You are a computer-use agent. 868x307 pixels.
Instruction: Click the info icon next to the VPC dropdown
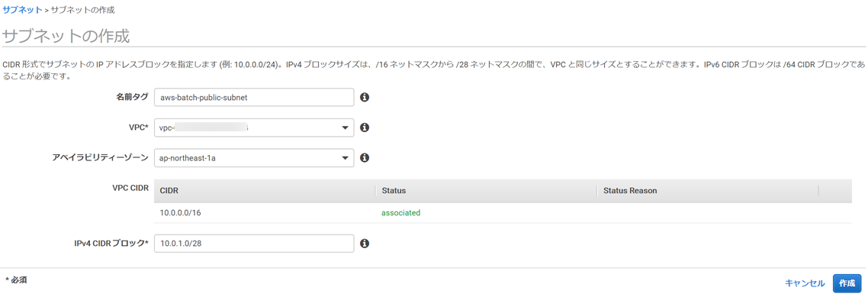pos(365,128)
